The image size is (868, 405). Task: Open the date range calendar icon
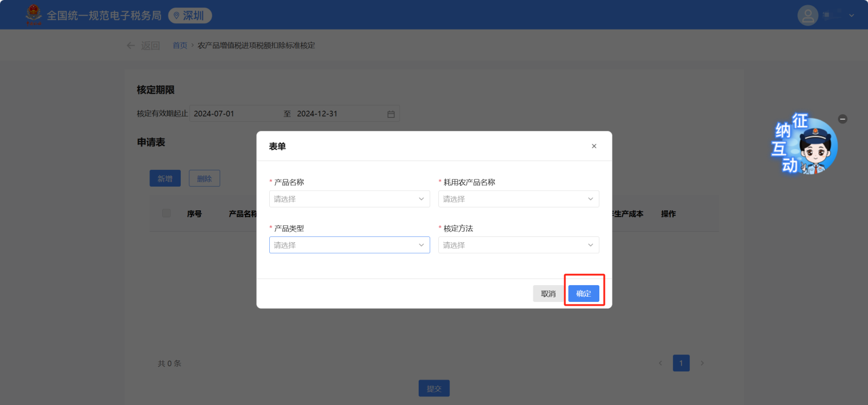391,114
